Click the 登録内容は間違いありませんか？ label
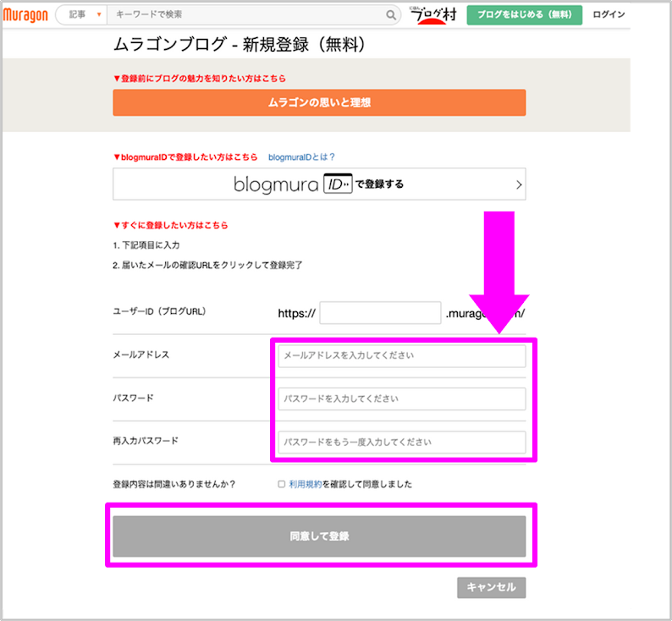This screenshot has width=672, height=621. tap(174, 485)
